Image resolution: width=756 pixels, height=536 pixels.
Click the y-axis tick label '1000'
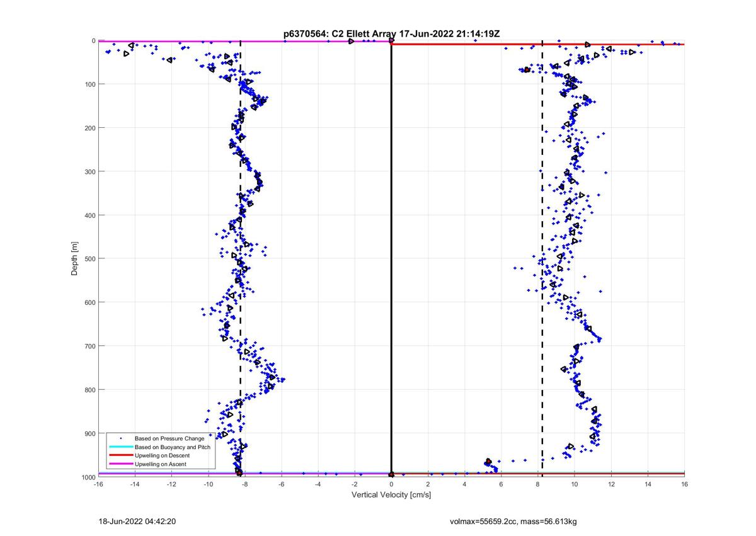coord(88,477)
